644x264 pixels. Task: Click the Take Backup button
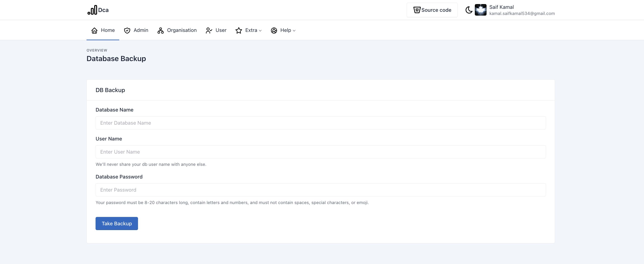click(x=117, y=224)
